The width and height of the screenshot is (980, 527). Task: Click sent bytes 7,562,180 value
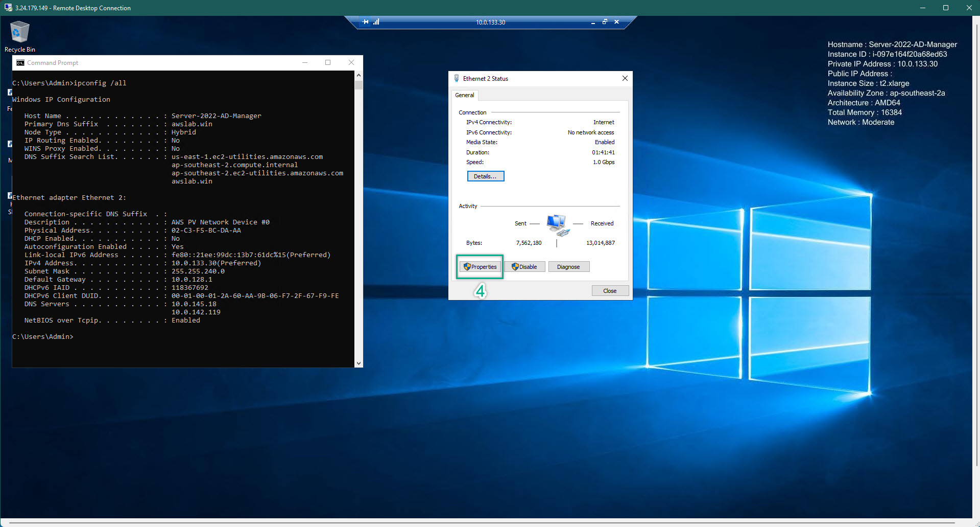[x=529, y=243]
